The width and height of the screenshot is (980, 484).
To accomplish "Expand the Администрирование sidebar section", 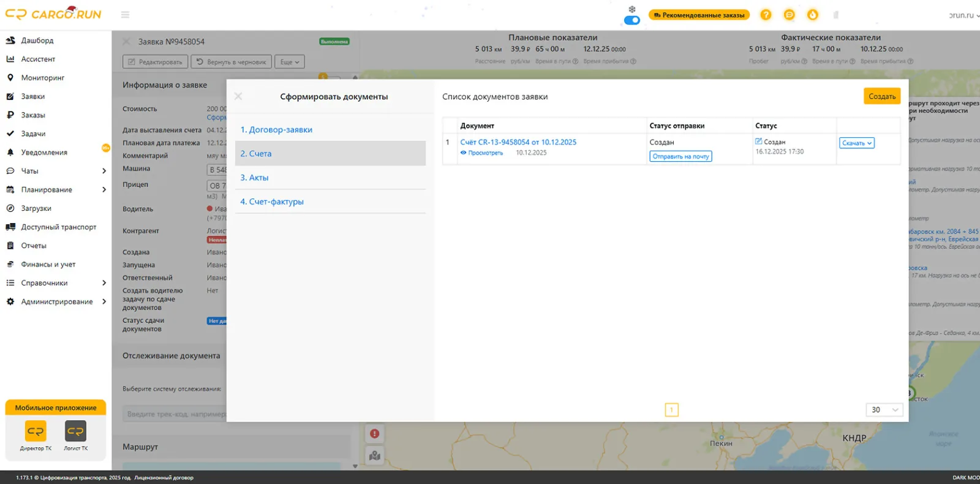I will [x=104, y=301].
